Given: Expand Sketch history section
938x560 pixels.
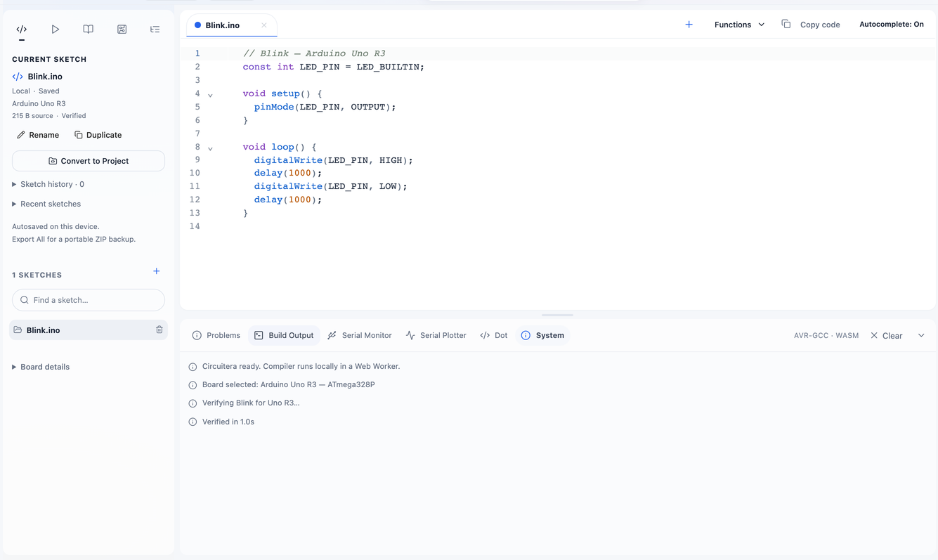Looking at the screenshot, I should [x=48, y=184].
